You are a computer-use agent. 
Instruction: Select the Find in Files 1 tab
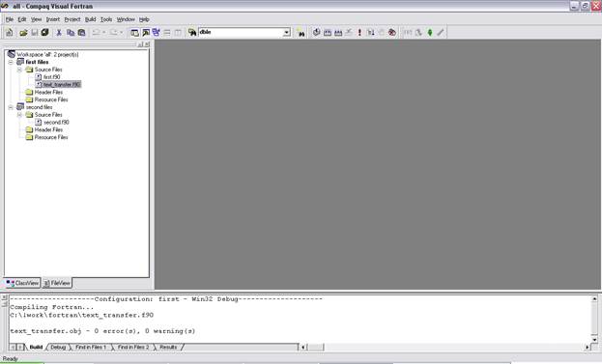tap(91, 348)
